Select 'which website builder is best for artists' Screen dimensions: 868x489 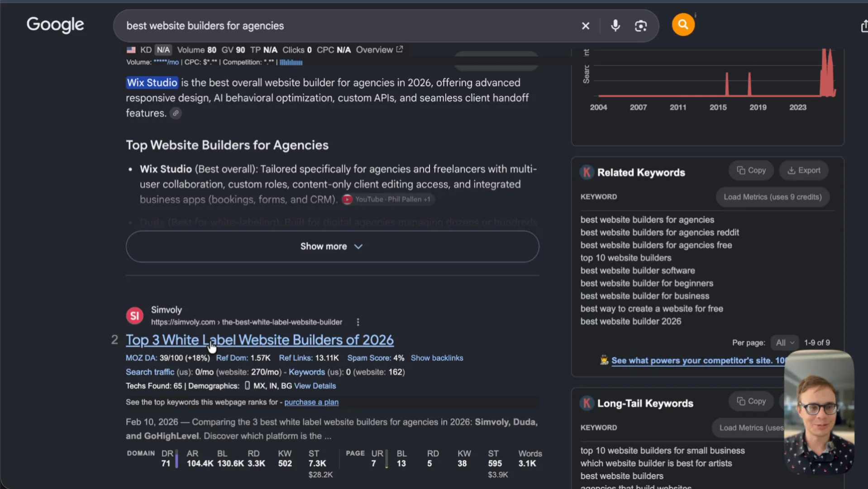pos(656,463)
